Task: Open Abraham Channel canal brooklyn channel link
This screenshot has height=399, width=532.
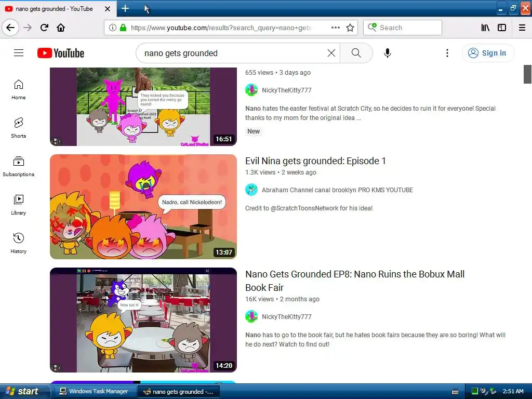Action: tap(337, 190)
